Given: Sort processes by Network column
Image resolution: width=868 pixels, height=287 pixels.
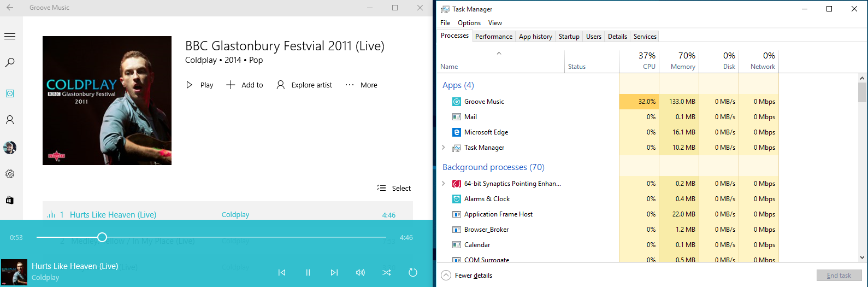Looking at the screenshot, I should (759, 61).
